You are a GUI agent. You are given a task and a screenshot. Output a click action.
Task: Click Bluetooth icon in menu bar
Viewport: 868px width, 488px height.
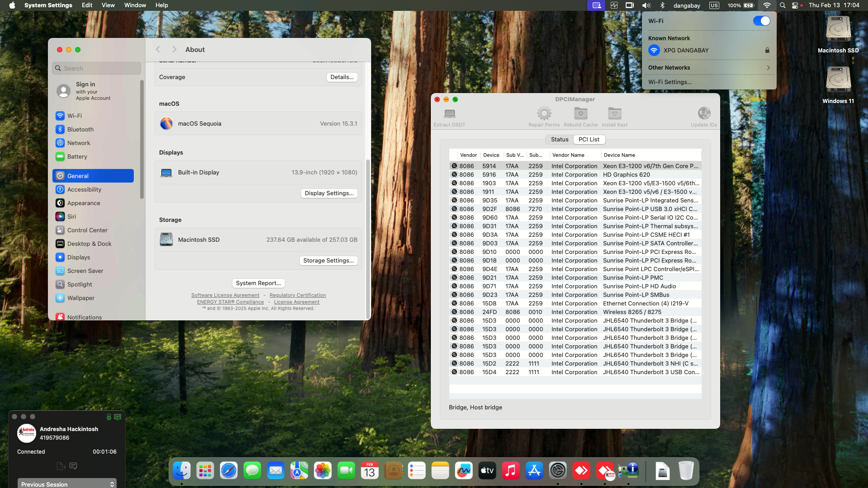click(662, 5)
